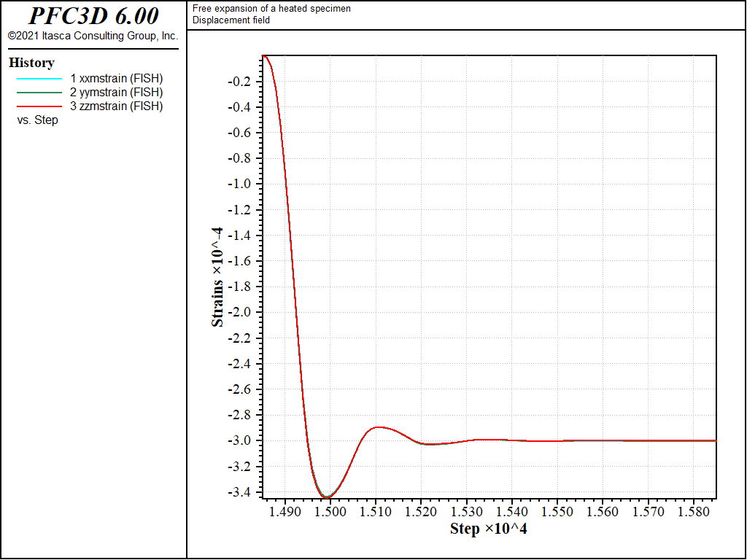Select legend entry 3 zzmstrain (FISH)

(x=116, y=106)
